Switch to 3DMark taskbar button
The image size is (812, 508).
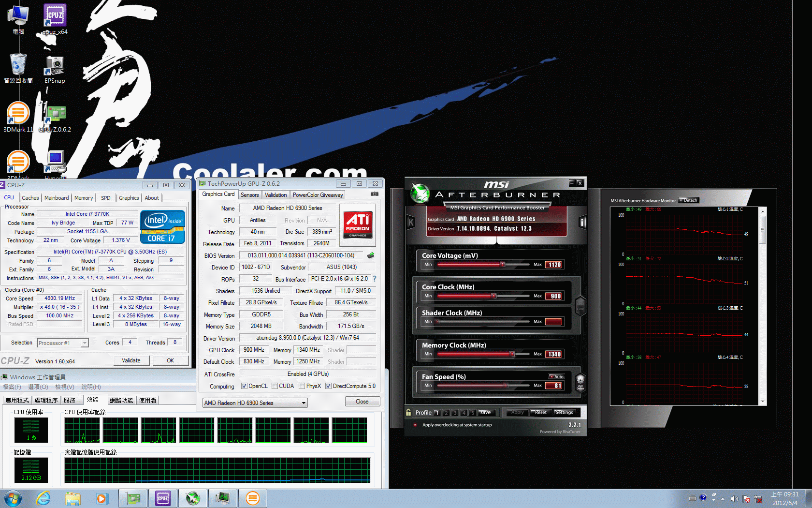pos(253,498)
